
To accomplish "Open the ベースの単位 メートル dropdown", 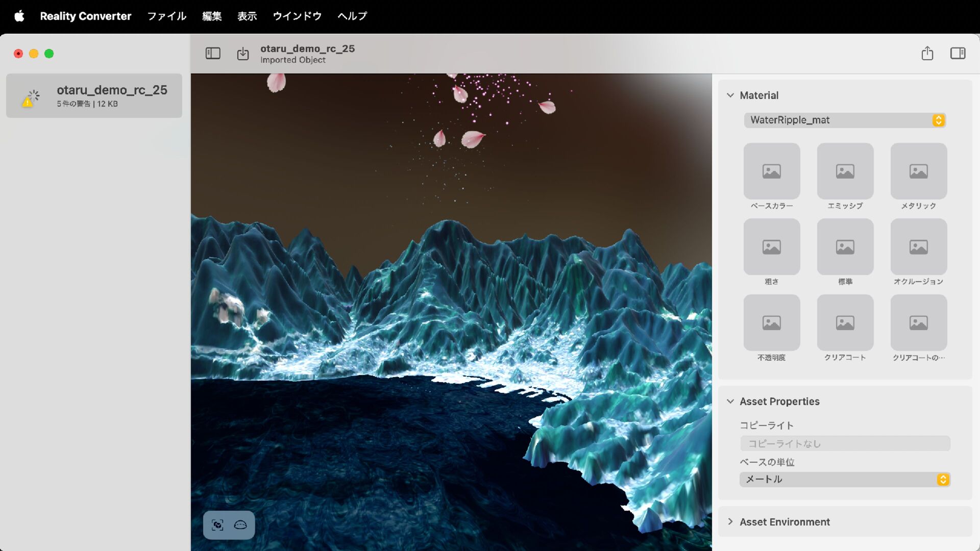I will tap(845, 479).
